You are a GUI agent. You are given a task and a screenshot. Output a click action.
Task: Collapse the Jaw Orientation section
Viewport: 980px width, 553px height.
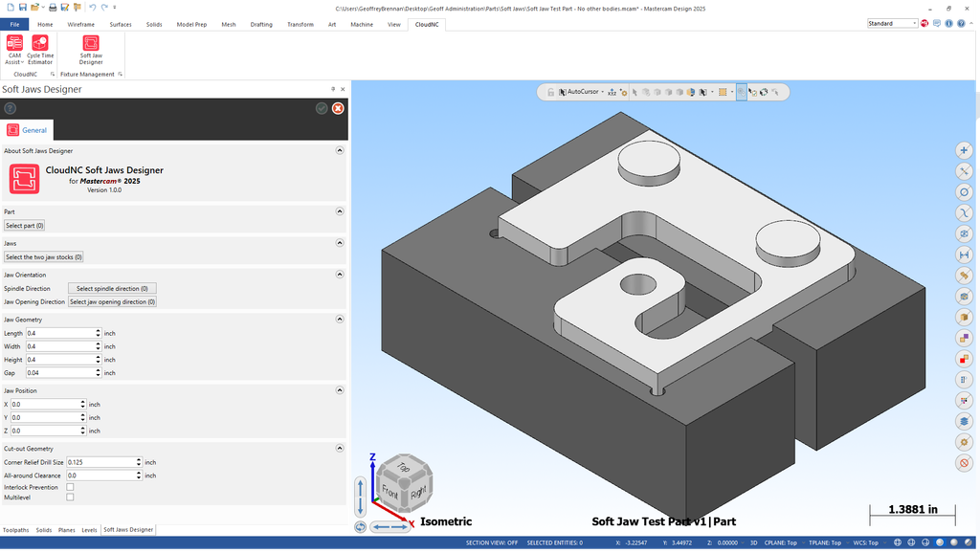click(340, 274)
